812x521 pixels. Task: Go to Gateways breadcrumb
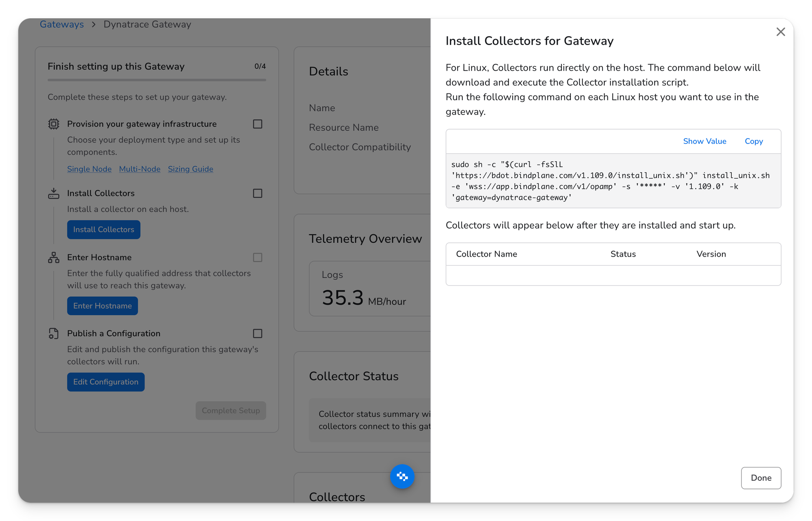pyautogui.click(x=62, y=24)
